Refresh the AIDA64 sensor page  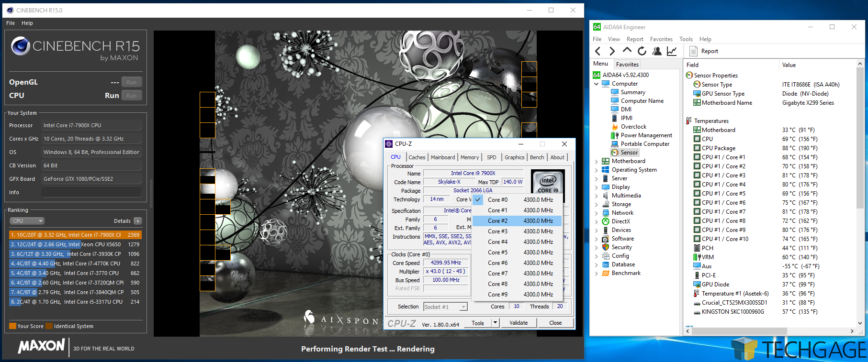(642, 51)
